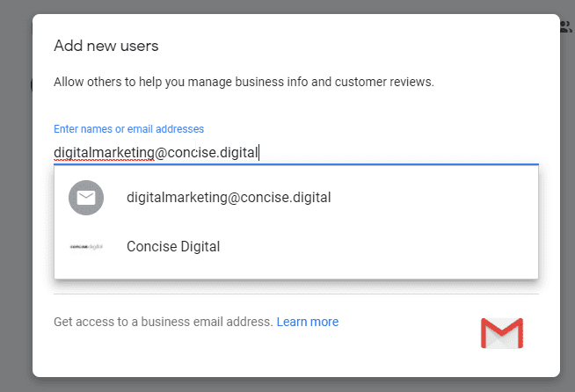Screen dimensions: 575x392
Task: Click the dark circle at the left edge
Action: tap(32, 86)
